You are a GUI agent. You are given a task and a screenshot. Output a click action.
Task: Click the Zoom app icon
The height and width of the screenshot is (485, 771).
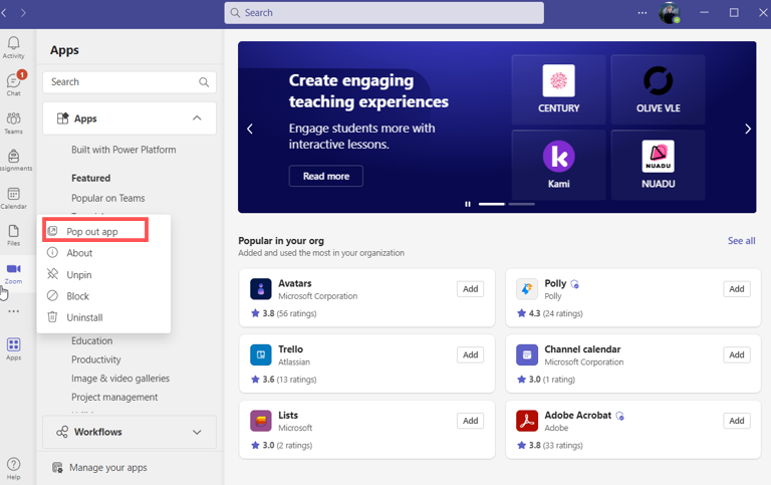(13, 272)
